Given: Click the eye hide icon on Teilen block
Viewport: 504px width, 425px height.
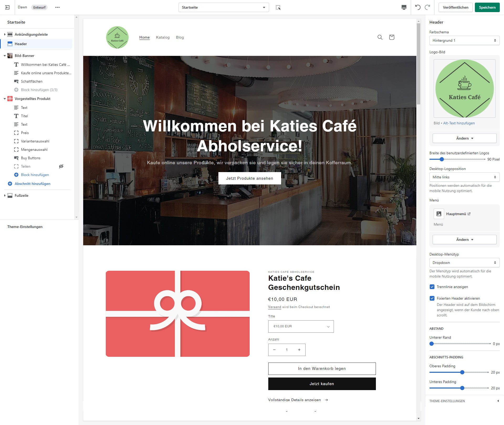Looking at the screenshot, I should pyautogui.click(x=62, y=166).
